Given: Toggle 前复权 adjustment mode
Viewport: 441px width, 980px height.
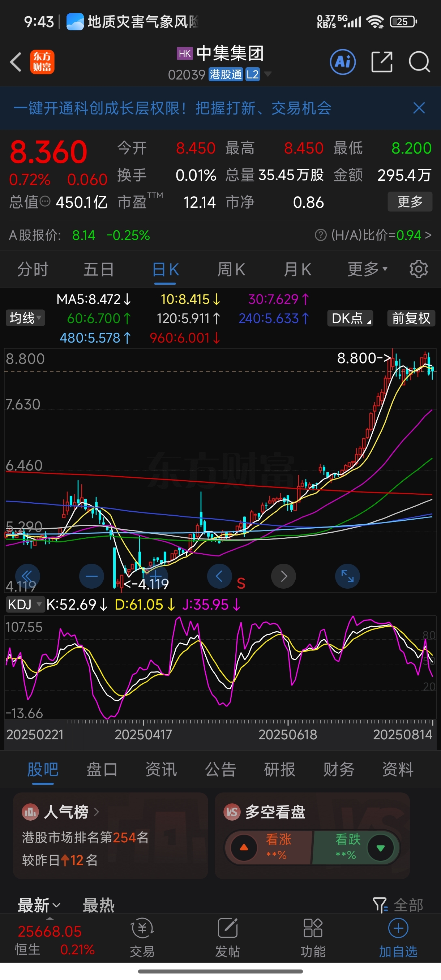Looking at the screenshot, I should coord(411,318).
